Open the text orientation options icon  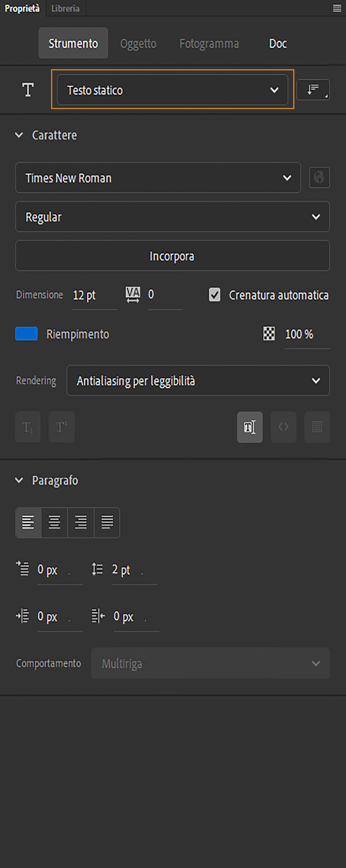[313, 90]
